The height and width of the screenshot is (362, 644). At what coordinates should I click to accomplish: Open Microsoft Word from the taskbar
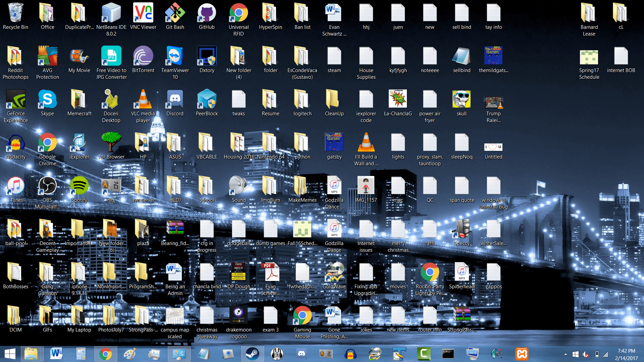[56, 354]
